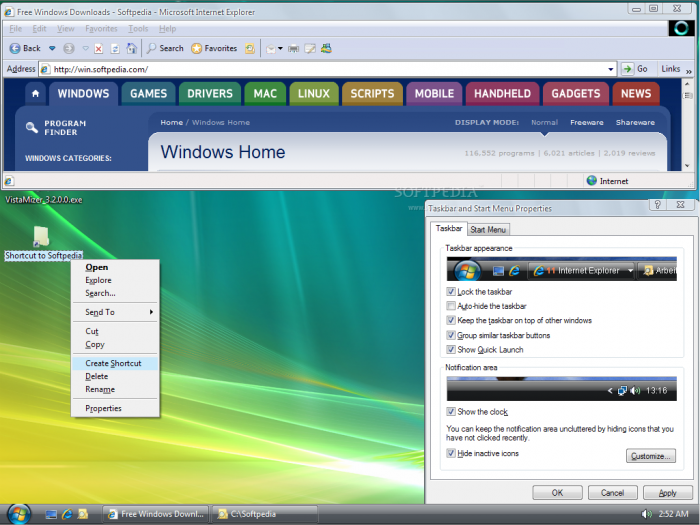Click the Mail icon in IE toolbar
700x525 pixels.
pyautogui.click(x=271, y=48)
